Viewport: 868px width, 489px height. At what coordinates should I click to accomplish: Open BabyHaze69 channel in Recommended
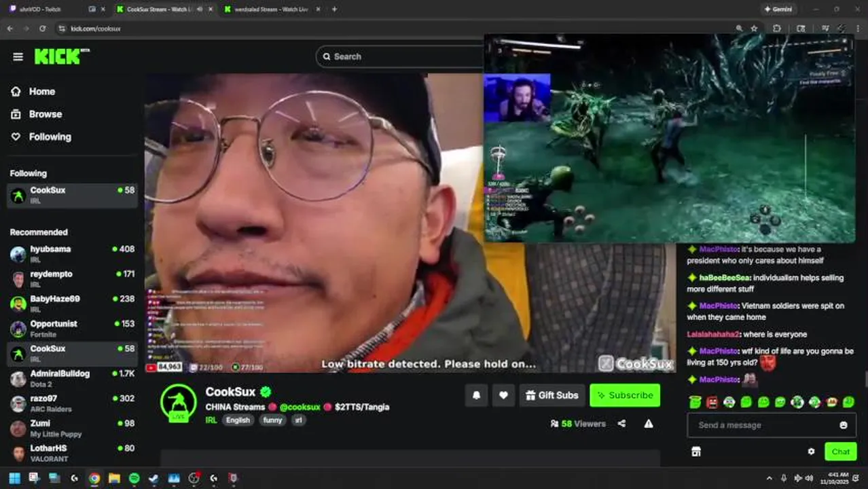click(72, 304)
